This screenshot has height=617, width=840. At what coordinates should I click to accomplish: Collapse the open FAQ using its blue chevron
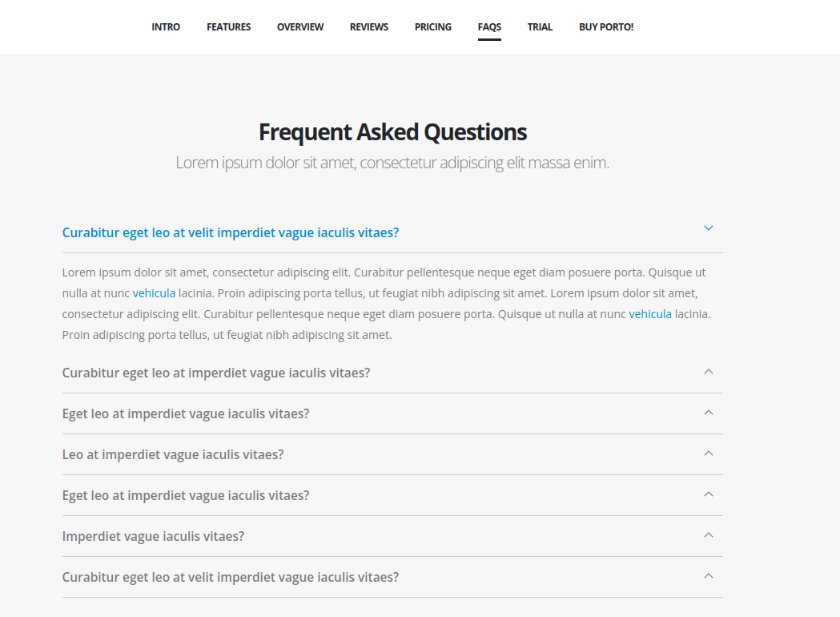pos(708,228)
